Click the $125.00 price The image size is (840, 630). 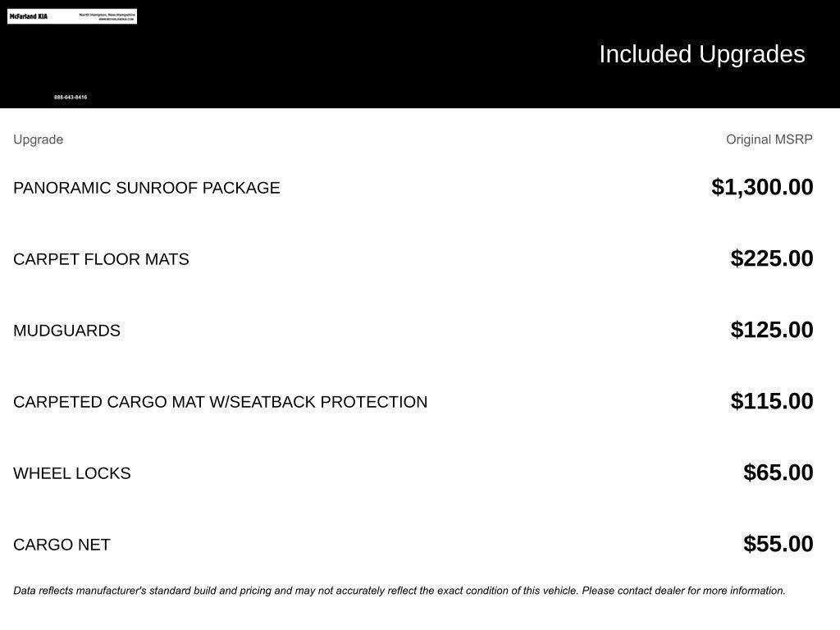(x=771, y=330)
